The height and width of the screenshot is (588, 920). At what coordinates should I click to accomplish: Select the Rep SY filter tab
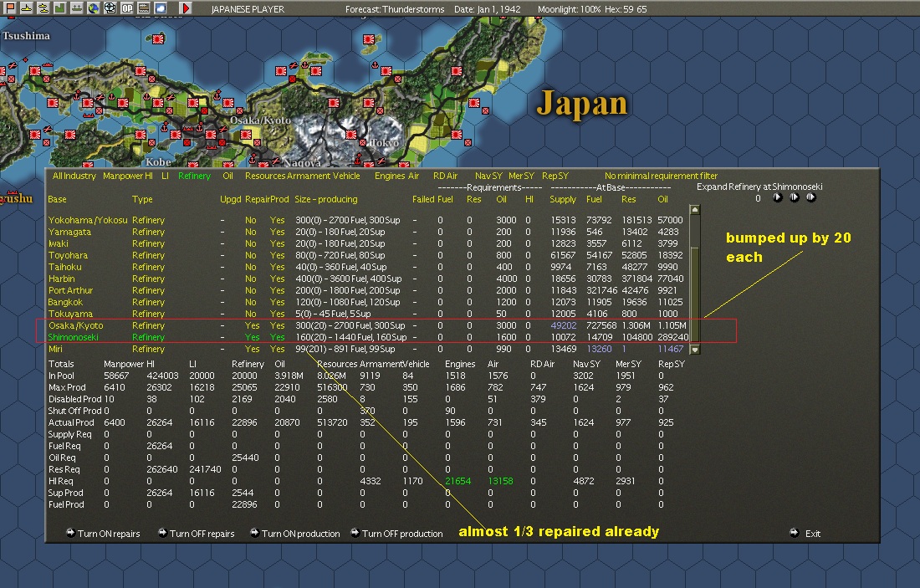click(555, 176)
